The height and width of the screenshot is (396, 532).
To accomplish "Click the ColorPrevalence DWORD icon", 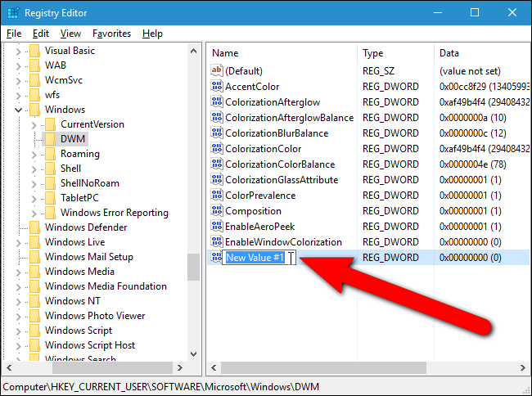I will [216, 195].
